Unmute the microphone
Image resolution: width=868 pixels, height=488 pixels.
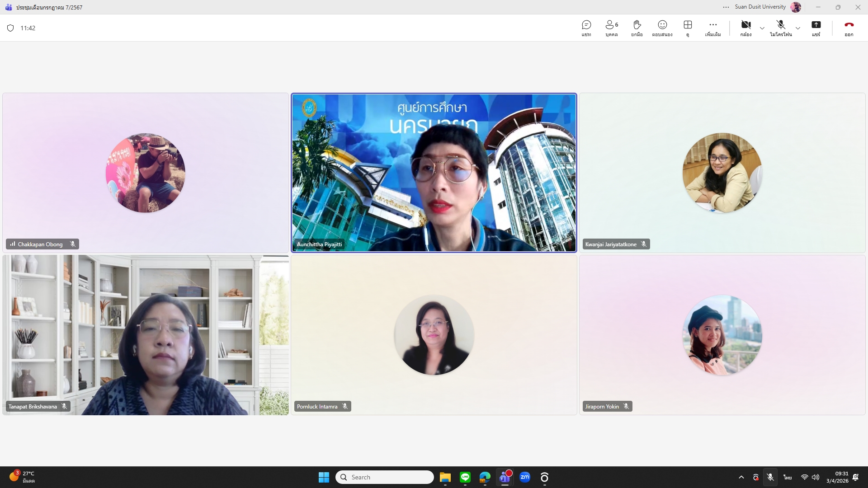pyautogui.click(x=781, y=28)
